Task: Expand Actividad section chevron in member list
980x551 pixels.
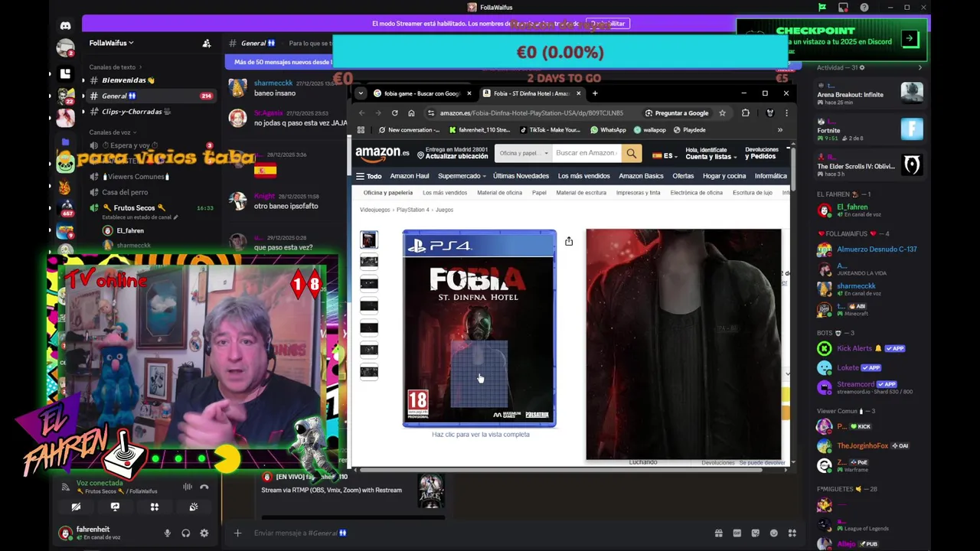Action: pos(920,67)
